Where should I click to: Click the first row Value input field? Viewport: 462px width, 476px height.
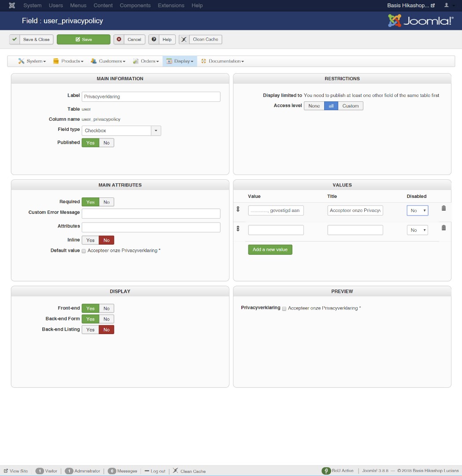pos(276,210)
